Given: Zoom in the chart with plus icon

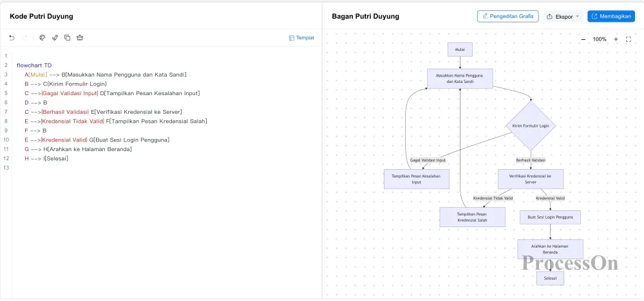Looking at the screenshot, I should (x=616, y=39).
